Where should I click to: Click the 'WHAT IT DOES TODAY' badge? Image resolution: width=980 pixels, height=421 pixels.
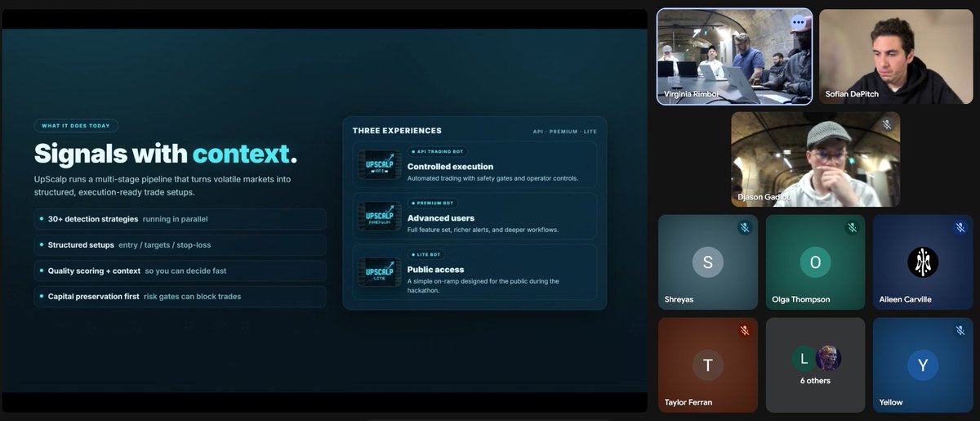tap(76, 126)
